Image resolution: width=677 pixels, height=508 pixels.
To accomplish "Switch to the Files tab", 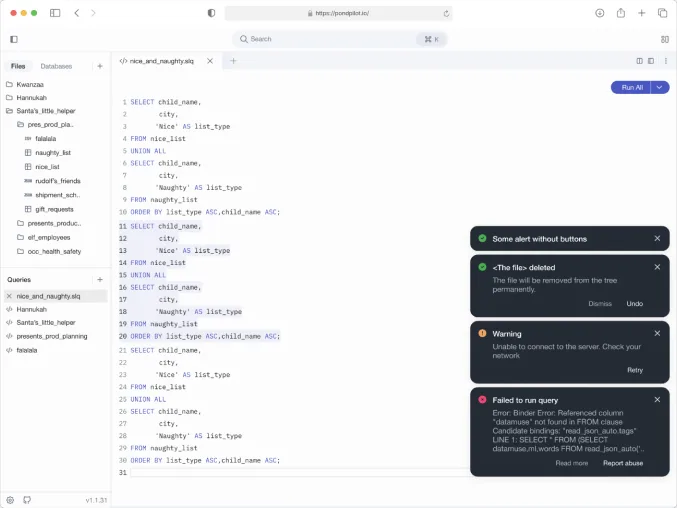I will coord(18,66).
